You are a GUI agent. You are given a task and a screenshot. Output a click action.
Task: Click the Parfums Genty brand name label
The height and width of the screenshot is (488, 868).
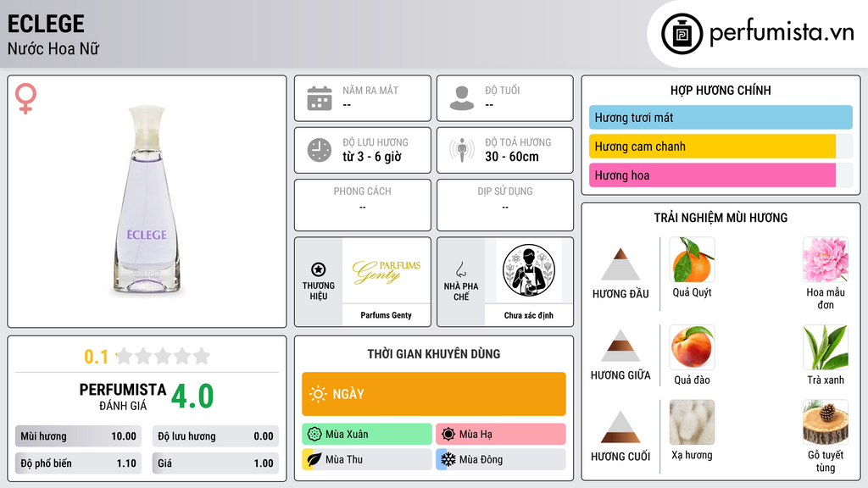point(387,315)
